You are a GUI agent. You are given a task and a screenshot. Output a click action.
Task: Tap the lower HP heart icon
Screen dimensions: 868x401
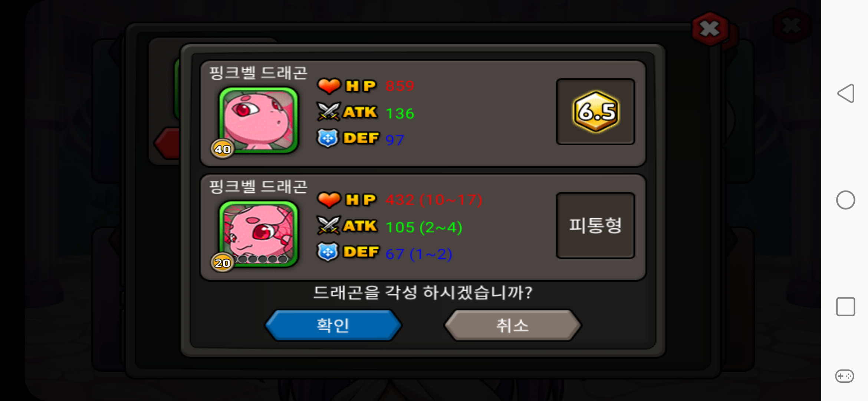click(x=329, y=200)
